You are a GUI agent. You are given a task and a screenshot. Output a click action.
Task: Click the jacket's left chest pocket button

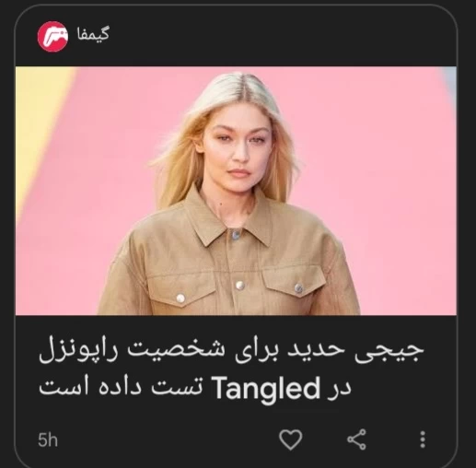(180, 298)
